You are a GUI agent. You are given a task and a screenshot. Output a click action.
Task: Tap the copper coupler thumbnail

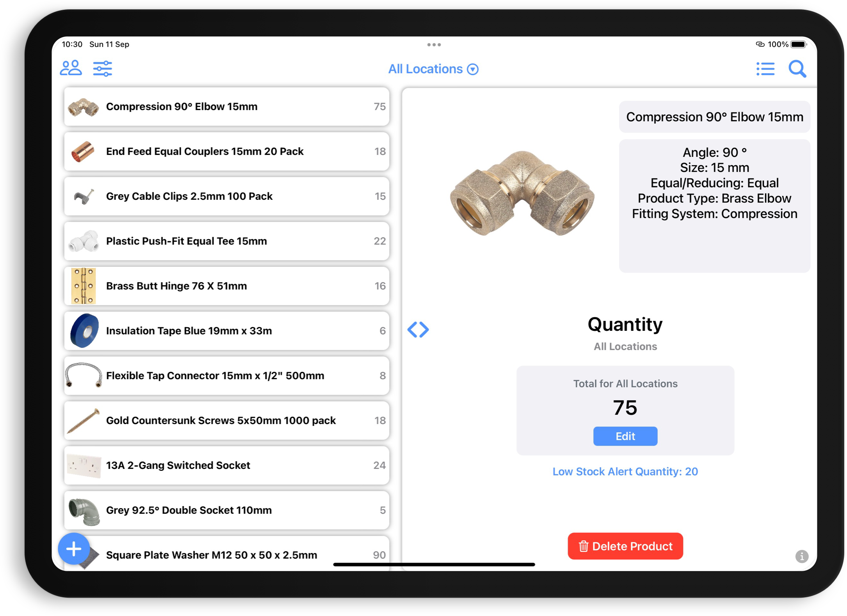83,151
